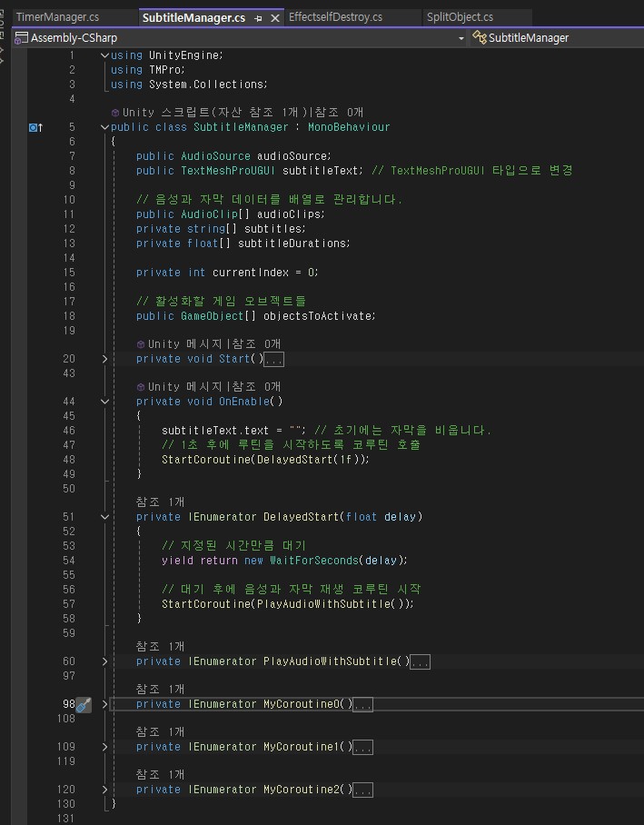
Task: Open the EffectselfDestroy.cs tab
Action: pos(335,17)
